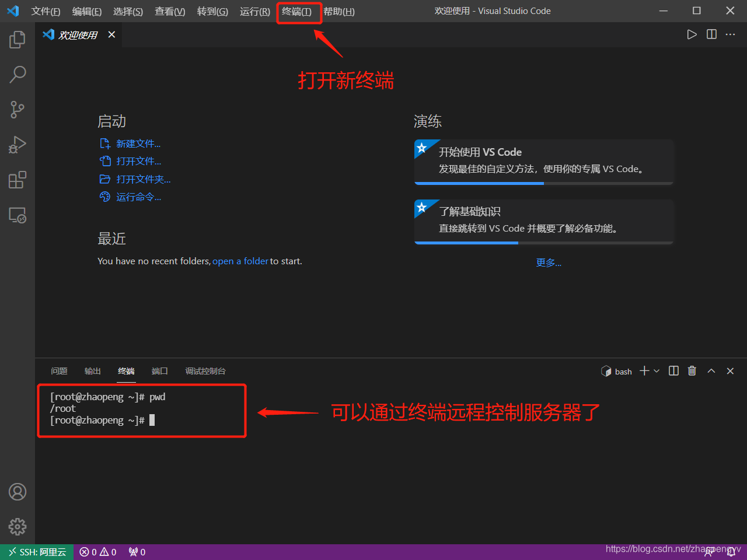This screenshot has width=747, height=560.
Task: Select the bash terminal entry
Action: [617, 372]
